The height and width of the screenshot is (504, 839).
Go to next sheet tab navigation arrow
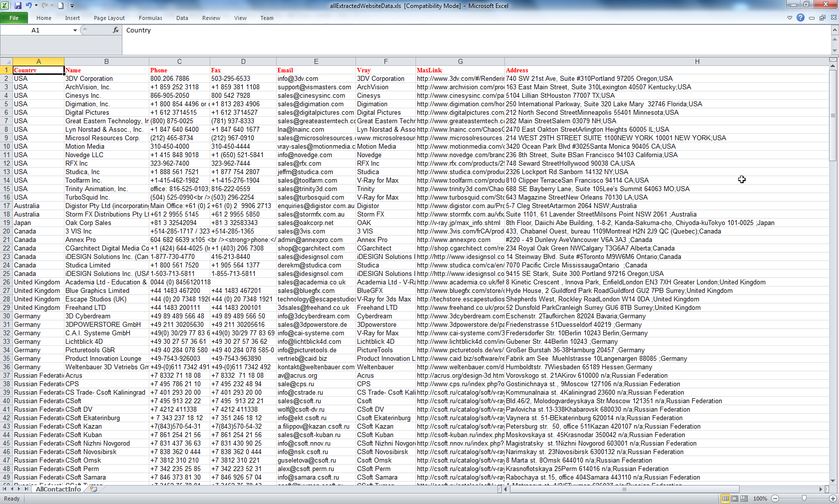(x=19, y=489)
